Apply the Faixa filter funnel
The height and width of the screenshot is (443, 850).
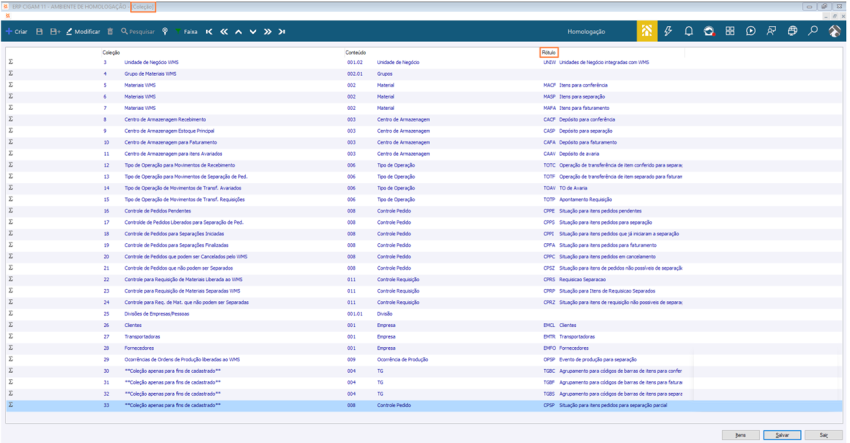pos(185,32)
